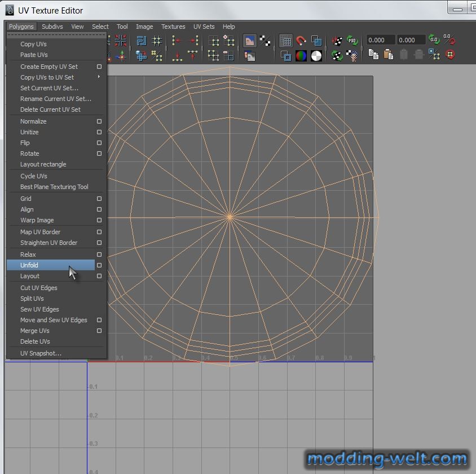The image size is (476, 474).
Task: Toggle the View Grid icon
Action: click(286, 41)
